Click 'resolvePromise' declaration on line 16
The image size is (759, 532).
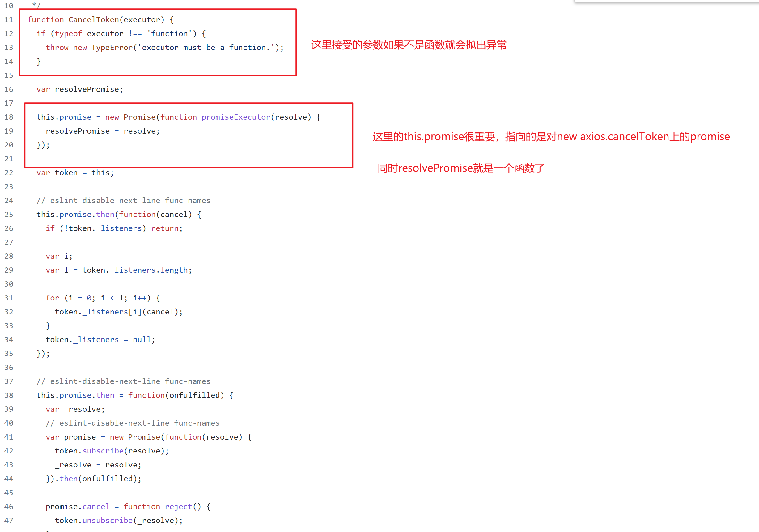pyautogui.click(x=87, y=89)
